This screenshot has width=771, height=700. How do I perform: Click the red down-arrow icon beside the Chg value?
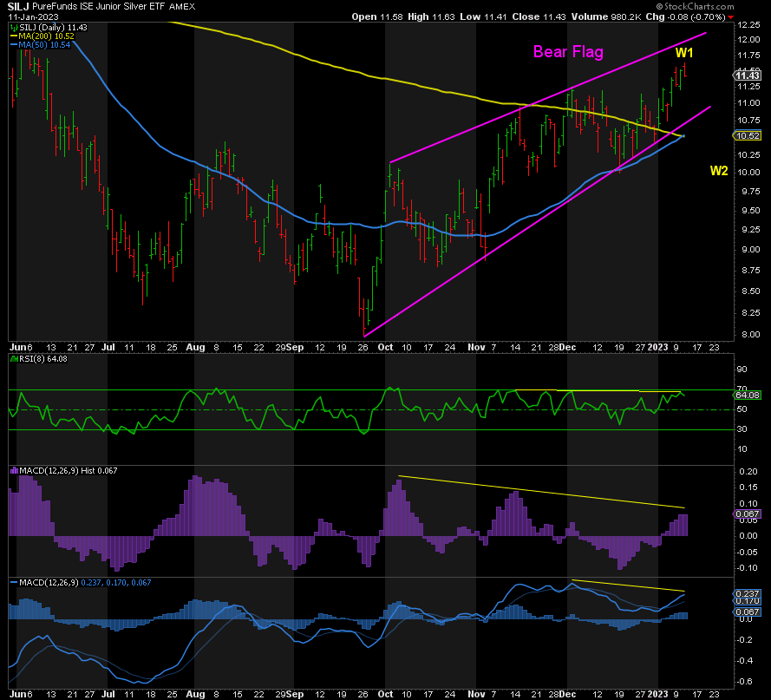pos(731,17)
